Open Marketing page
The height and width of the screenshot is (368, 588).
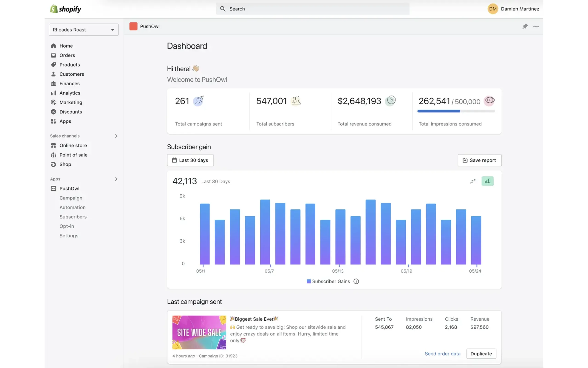[x=71, y=103]
